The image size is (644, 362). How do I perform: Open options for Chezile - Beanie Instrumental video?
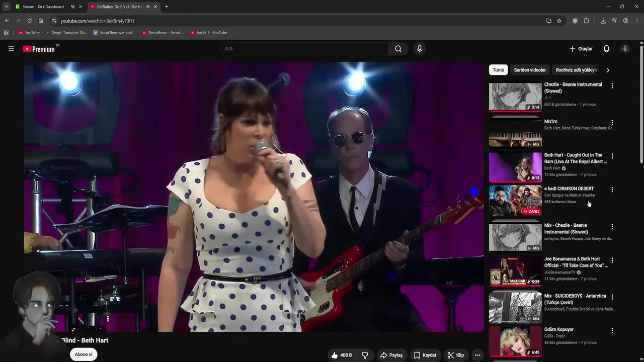point(612,86)
